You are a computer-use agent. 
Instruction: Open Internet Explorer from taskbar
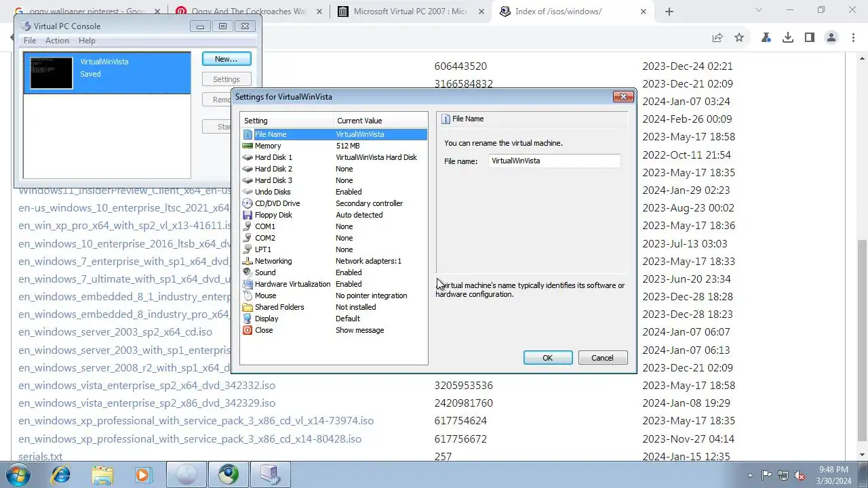pyautogui.click(x=61, y=474)
